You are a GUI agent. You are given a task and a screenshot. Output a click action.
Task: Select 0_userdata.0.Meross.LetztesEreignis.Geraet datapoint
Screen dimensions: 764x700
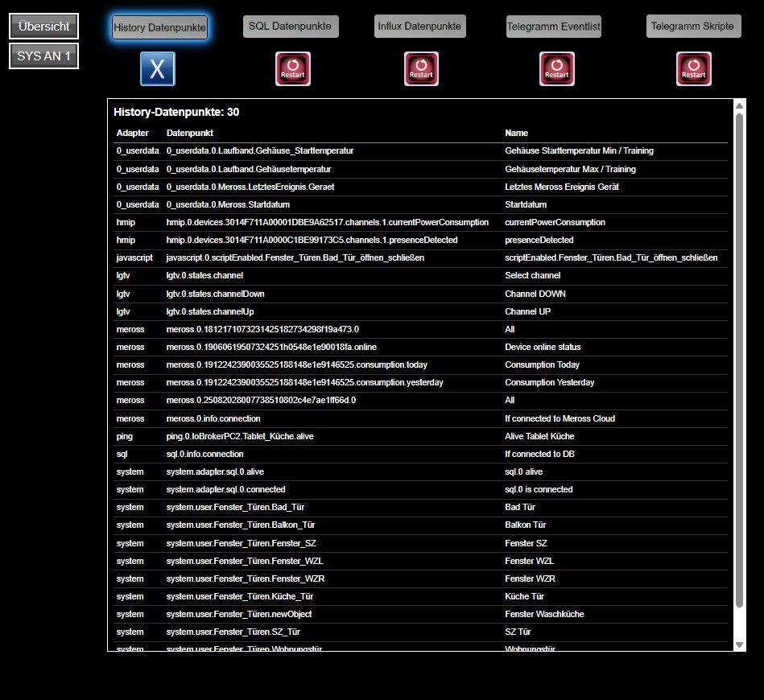pyautogui.click(x=250, y=187)
